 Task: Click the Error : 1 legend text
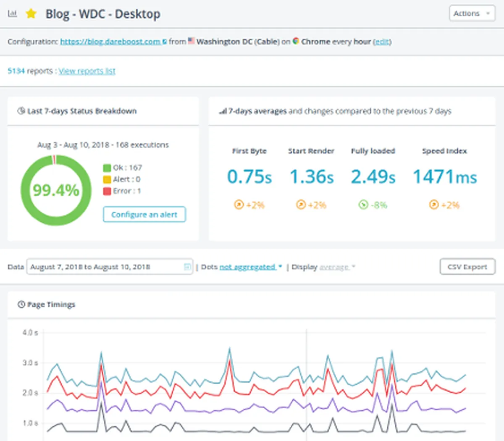coord(127,191)
